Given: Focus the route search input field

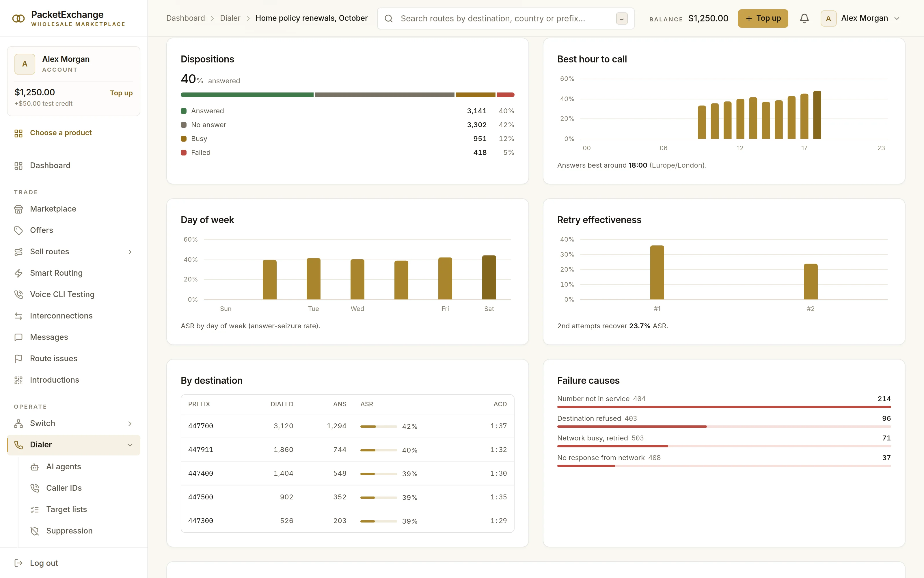Looking at the screenshot, I should (x=506, y=18).
